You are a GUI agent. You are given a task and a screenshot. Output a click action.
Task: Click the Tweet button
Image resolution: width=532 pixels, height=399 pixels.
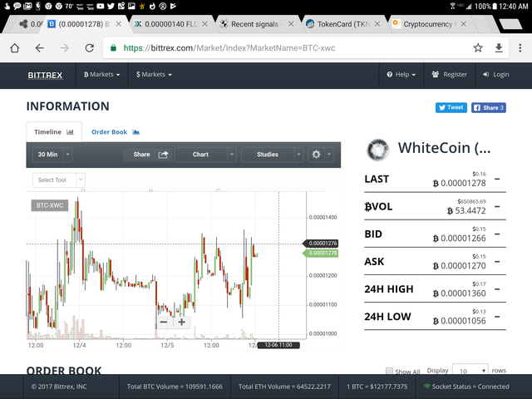click(451, 107)
